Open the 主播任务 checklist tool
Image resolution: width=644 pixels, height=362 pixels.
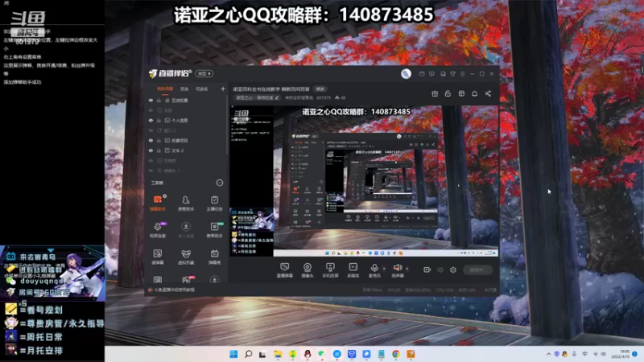[x=214, y=203]
